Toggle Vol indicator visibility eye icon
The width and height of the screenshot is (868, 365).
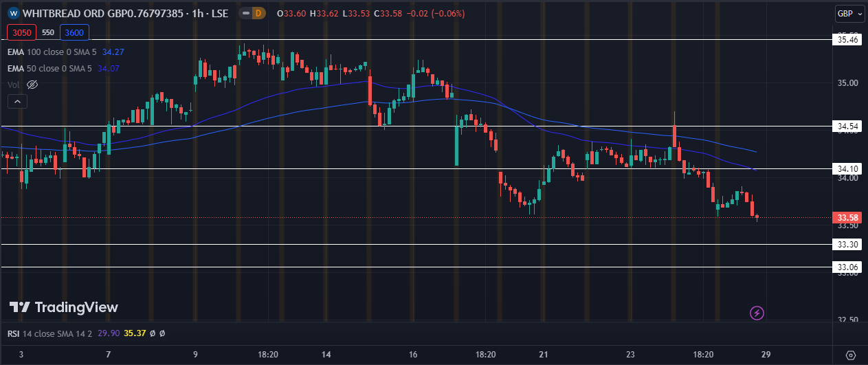(x=32, y=85)
